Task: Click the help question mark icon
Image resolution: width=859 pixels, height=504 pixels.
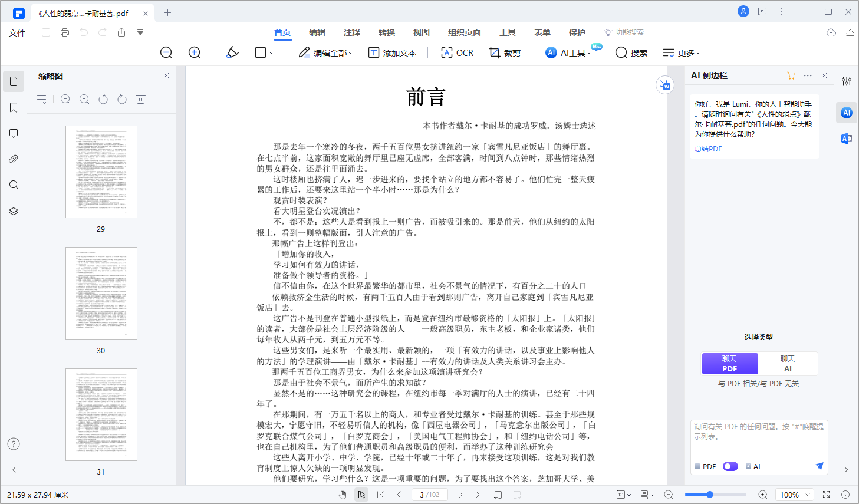Action: tap(14, 444)
